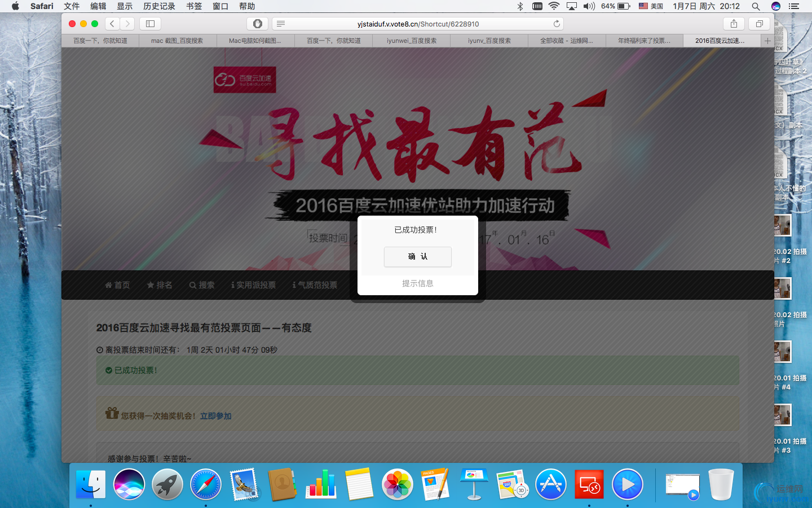Screen dimensions: 812x508
Task: Launch Siri from the Dock
Action: click(129, 484)
